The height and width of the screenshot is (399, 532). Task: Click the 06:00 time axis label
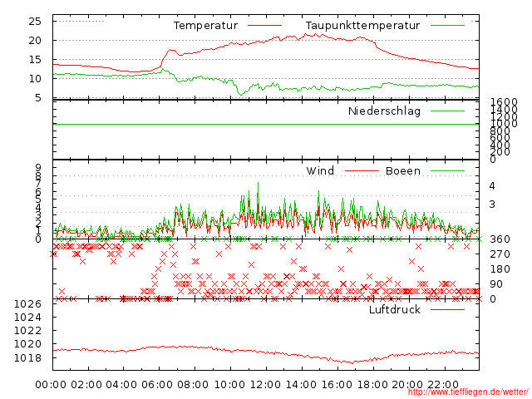click(x=157, y=385)
